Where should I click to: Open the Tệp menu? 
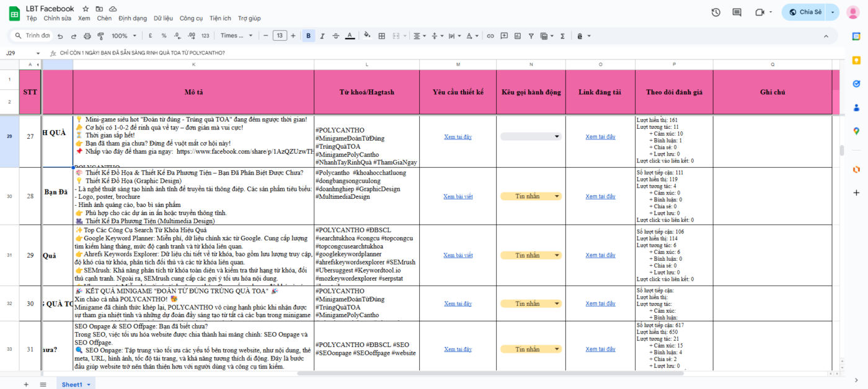(x=32, y=19)
